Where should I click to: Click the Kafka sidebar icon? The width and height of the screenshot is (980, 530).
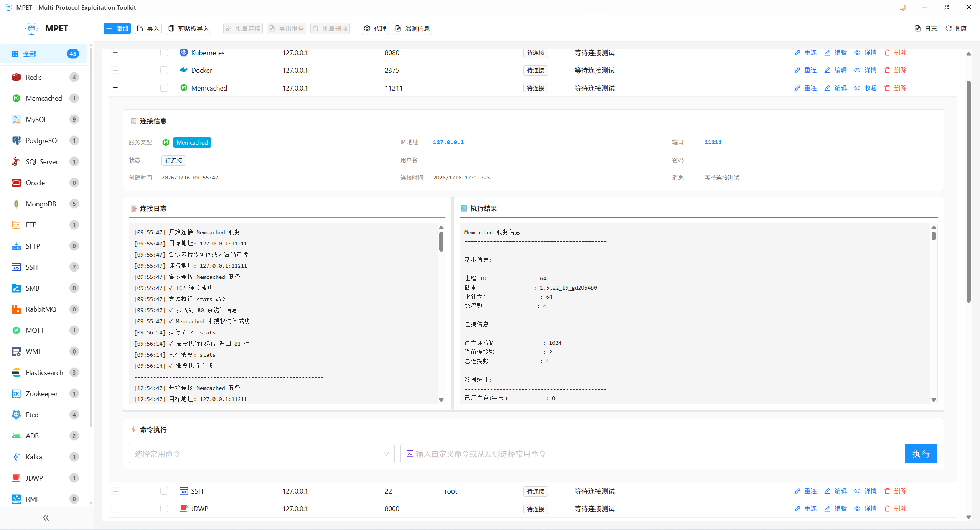click(16, 457)
